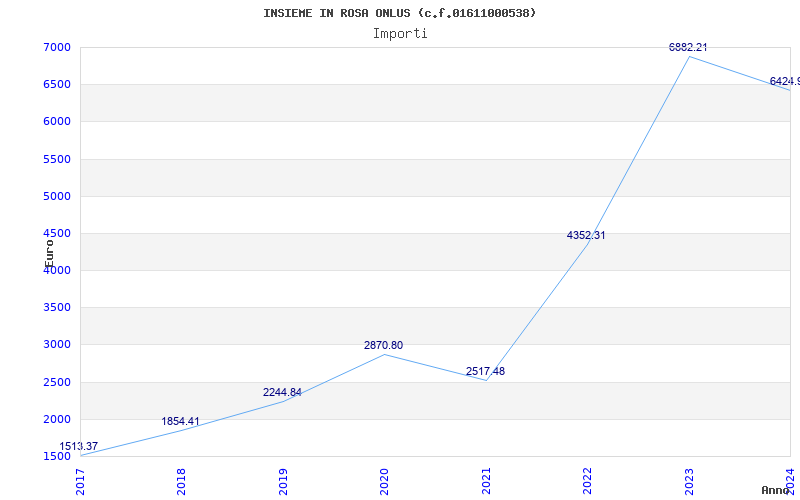Click the 2022 x-axis year label
Image resolution: width=800 pixels, height=500 pixels.
[587, 481]
